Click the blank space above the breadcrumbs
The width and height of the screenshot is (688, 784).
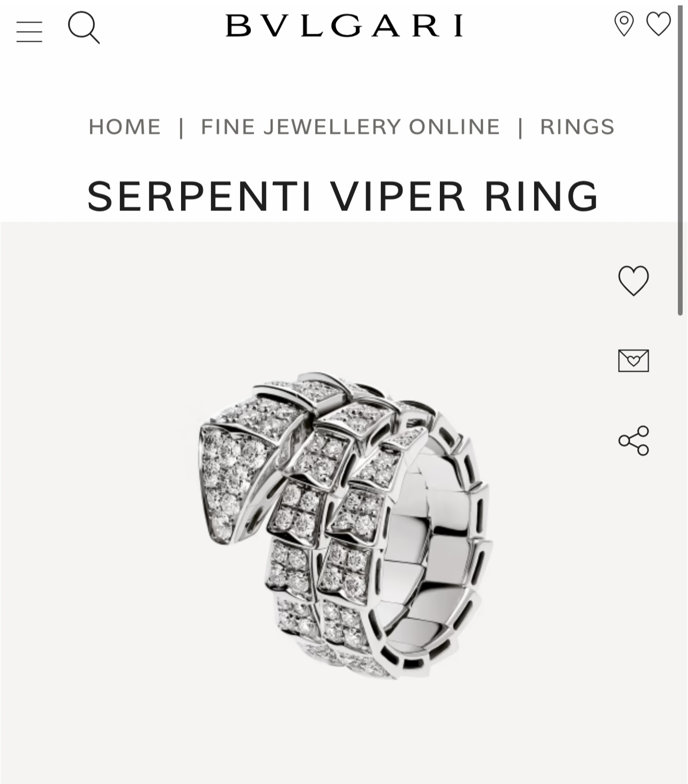(343, 80)
